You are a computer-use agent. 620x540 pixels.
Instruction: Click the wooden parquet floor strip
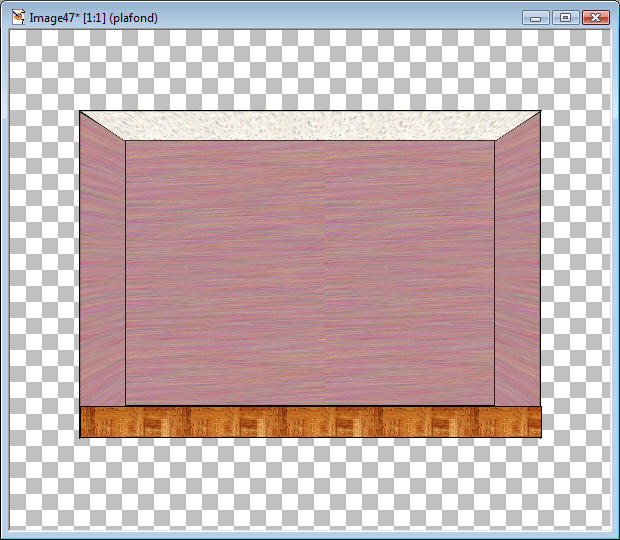[x=310, y=422]
